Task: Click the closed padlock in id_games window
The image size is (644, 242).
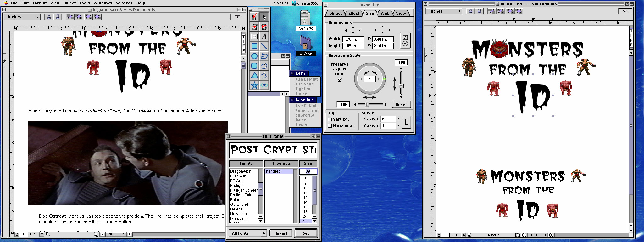Action: [x=49, y=17]
